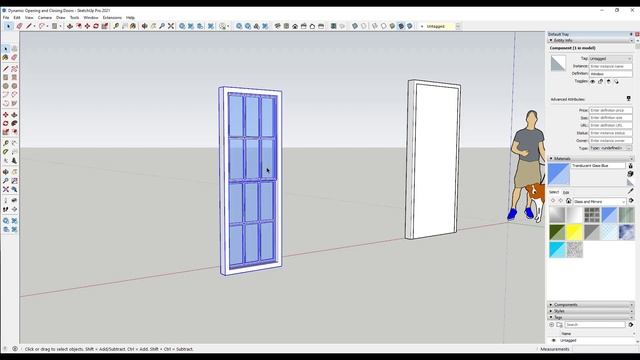Image resolution: width=640 pixels, height=360 pixels.
Task: Click the Add Tag Folder button in Tags
Action: tap(559, 325)
